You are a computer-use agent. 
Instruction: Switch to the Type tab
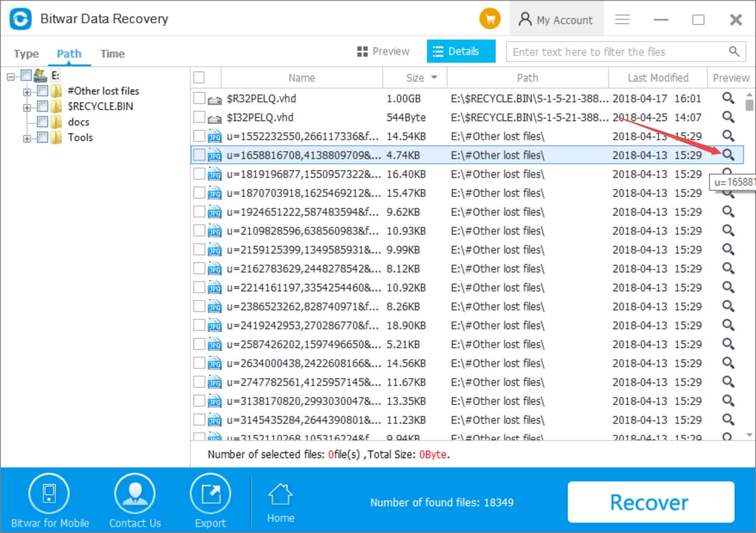point(26,54)
